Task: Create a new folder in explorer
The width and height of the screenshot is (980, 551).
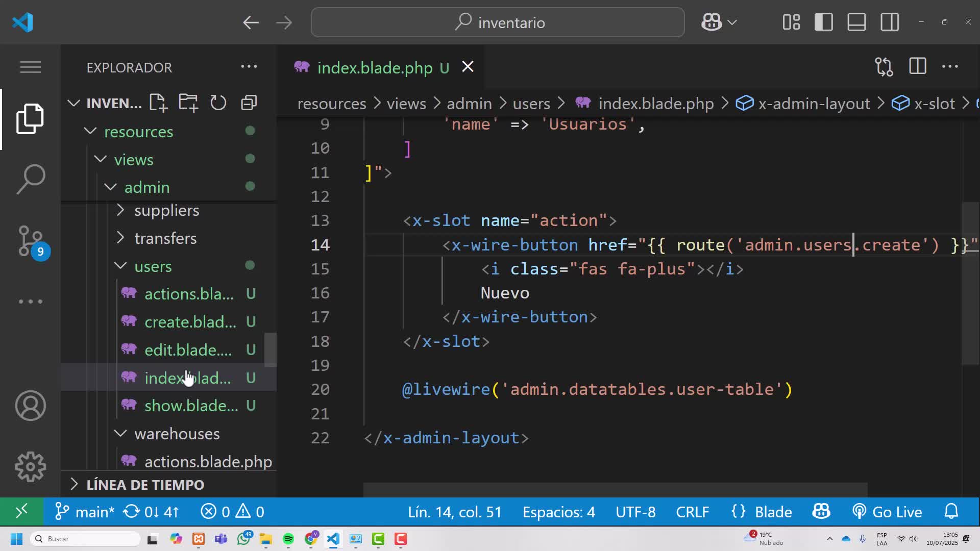Action: click(188, 103)
